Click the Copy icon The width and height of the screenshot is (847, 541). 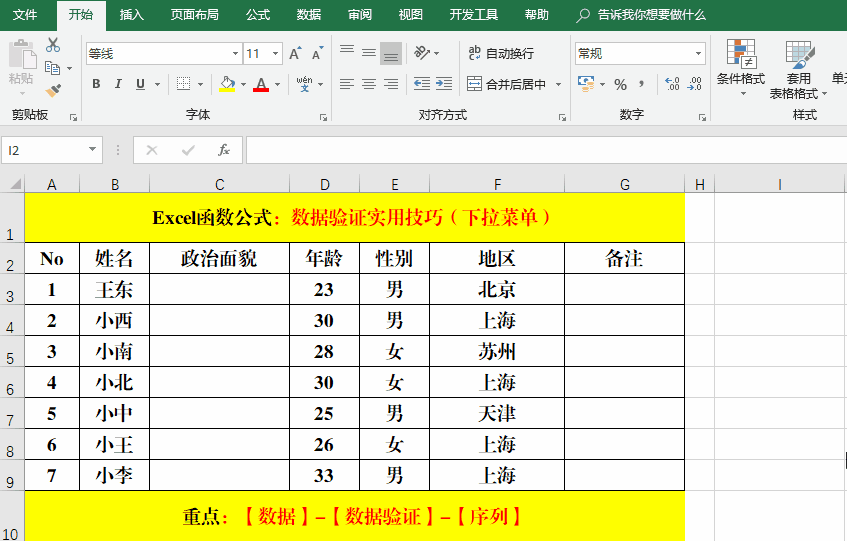click(x=52, y=68)
